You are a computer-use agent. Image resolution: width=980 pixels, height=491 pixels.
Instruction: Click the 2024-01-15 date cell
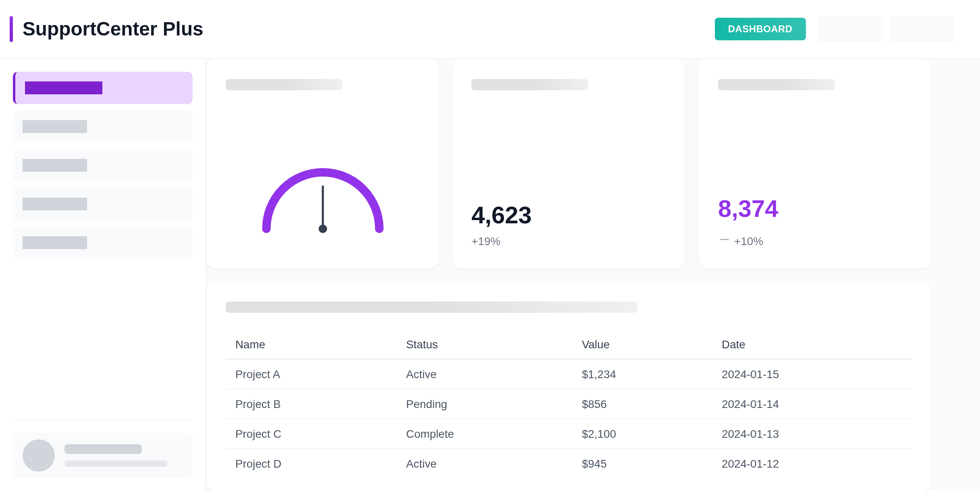(750, 374)
